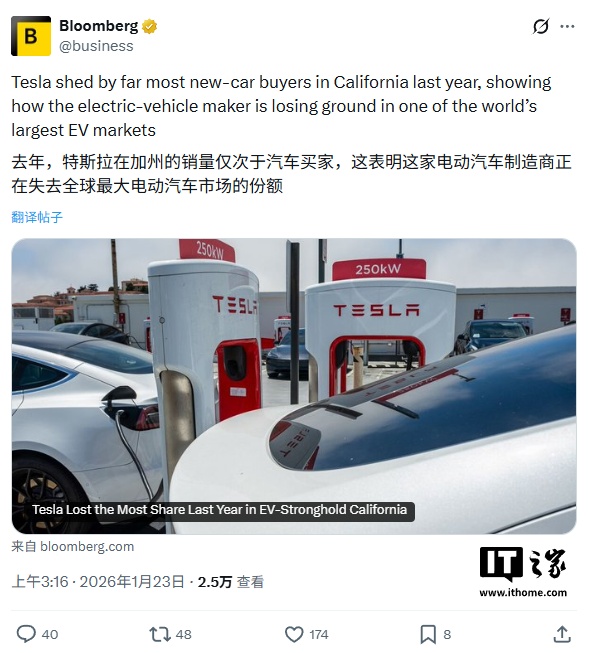590x653 pixels.
Task: Click the IT之家 watermark logo
Action: [x=523, y=572]
